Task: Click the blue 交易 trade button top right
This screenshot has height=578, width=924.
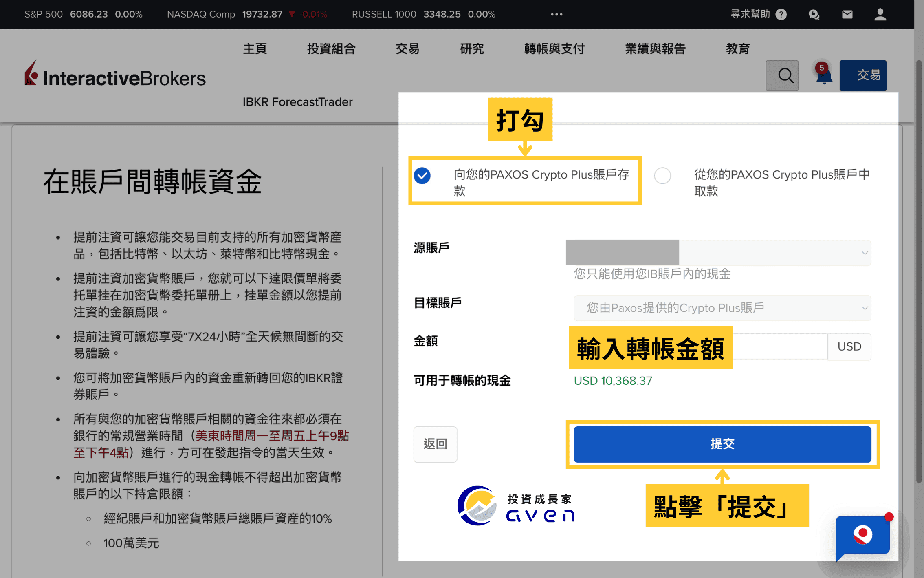Action: 863,75
